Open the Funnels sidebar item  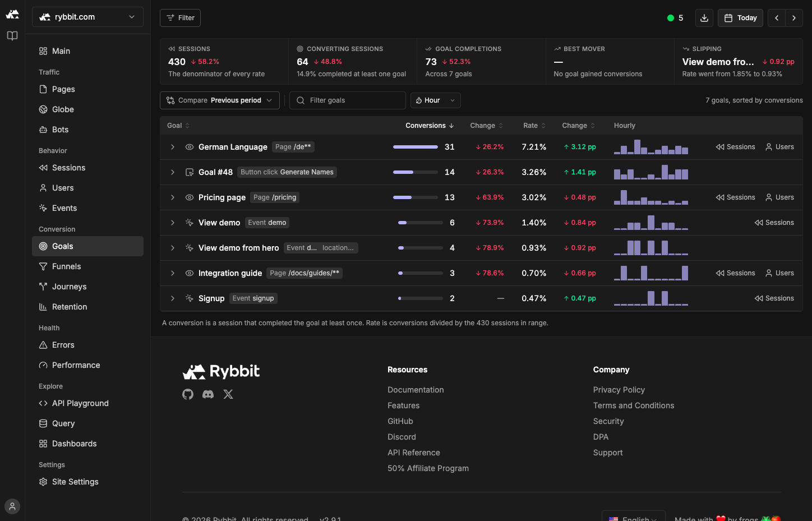pyautogui.click(x=87, y=266)
